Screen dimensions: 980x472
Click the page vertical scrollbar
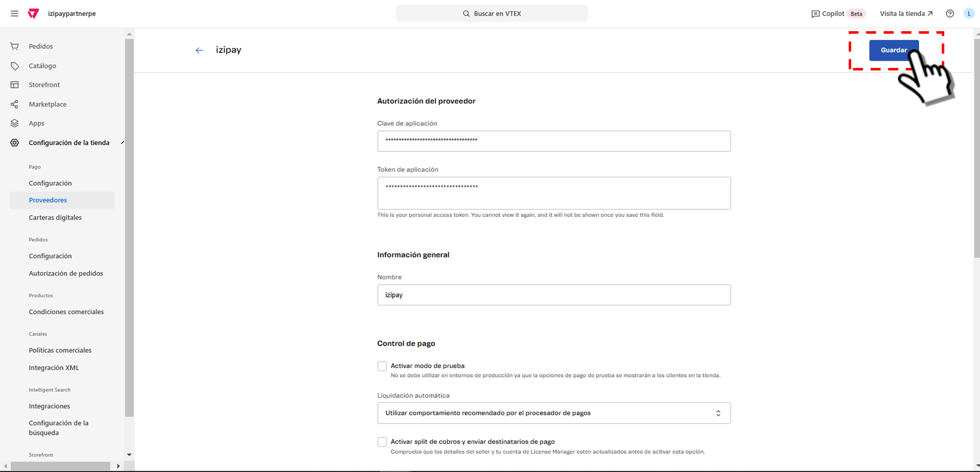(x=976, y=148)
